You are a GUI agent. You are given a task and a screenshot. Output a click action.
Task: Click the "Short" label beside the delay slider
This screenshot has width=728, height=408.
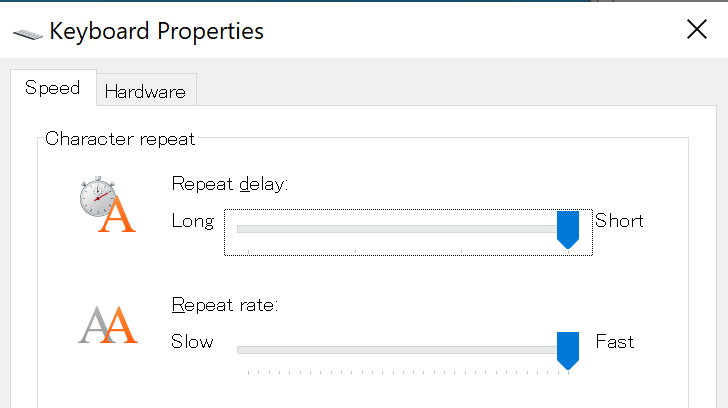tap(619, 221)
